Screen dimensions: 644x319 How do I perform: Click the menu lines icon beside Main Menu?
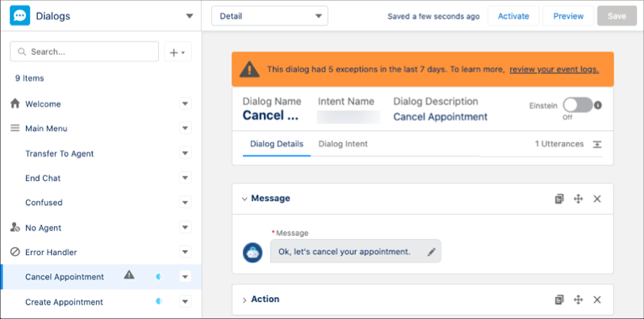click(x=15, y=128)
